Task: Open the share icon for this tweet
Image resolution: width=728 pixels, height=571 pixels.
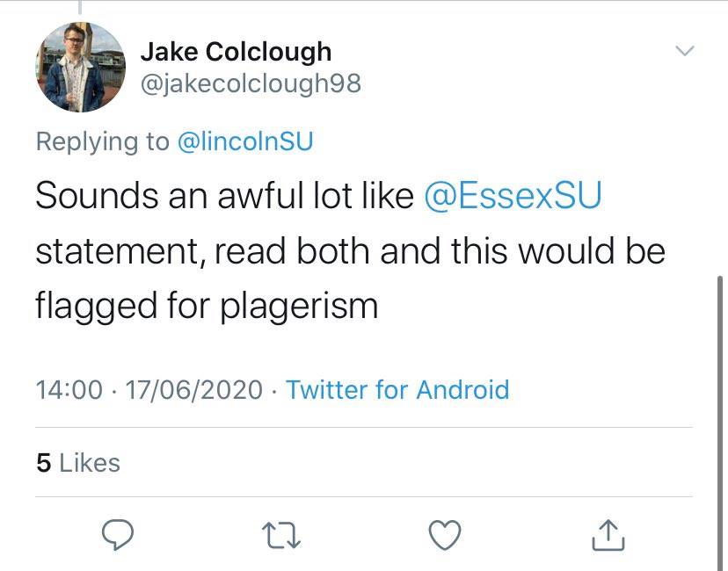Action: [608, 535]
